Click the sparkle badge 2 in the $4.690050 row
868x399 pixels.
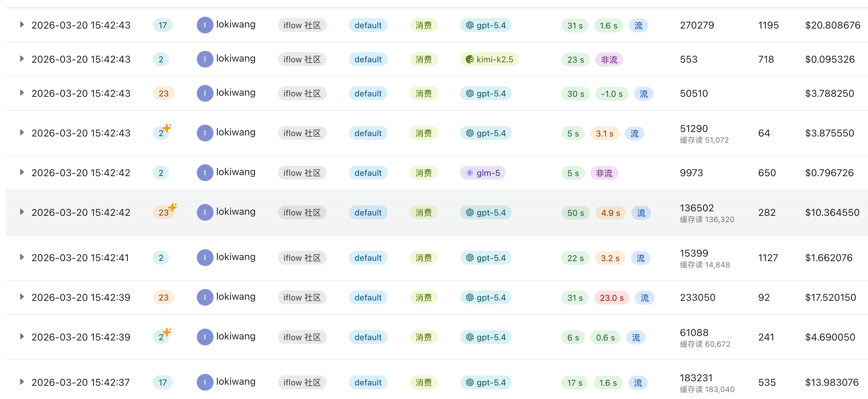click(x=162, y=336)
